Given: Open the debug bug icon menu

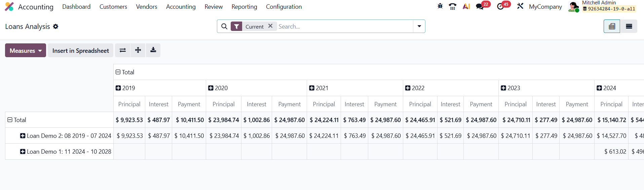Looking at the screenshot, I should tap(440, 6).
